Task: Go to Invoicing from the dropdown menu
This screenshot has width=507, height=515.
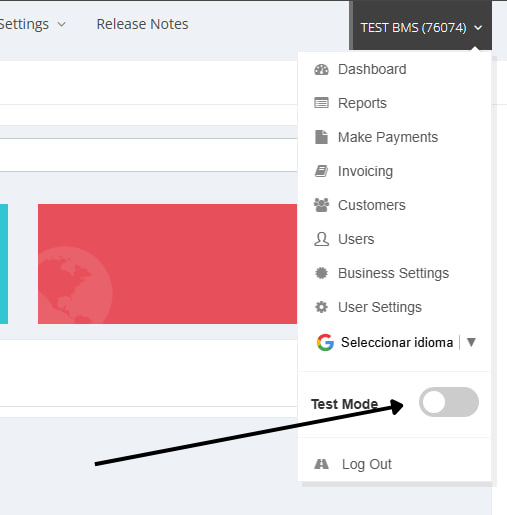Action: point(365,171)
